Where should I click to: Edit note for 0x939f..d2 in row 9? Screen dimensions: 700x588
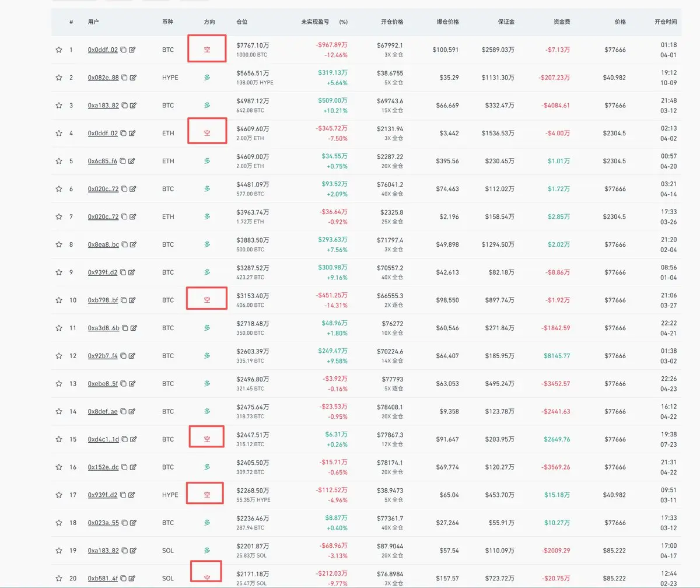tap(132, 272)
